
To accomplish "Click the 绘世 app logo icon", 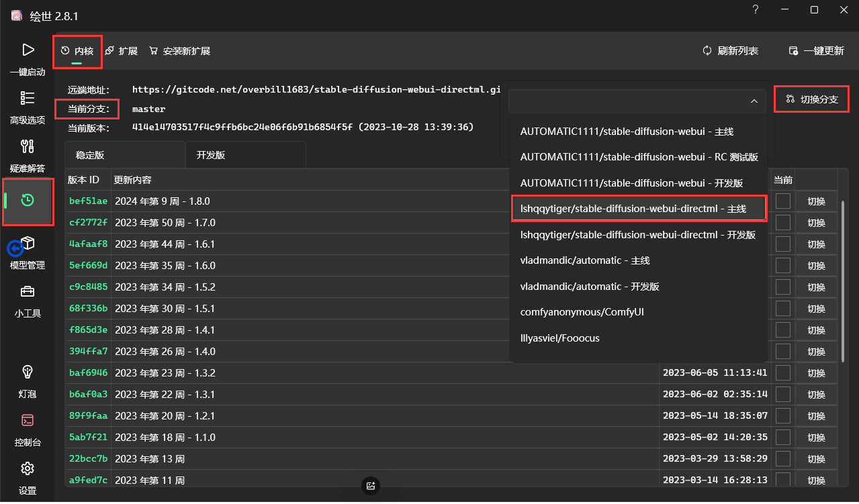I will click(17, 15).
